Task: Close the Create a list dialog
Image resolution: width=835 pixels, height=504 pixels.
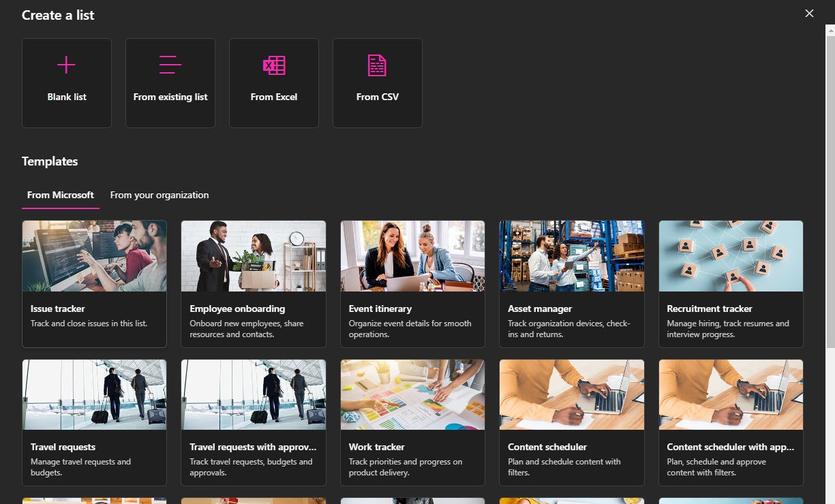Action: coord(809,14)
